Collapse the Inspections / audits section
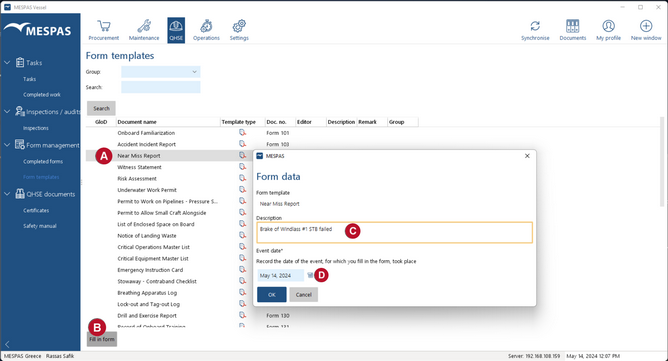 pyautogui.click(x=7, y=112)
